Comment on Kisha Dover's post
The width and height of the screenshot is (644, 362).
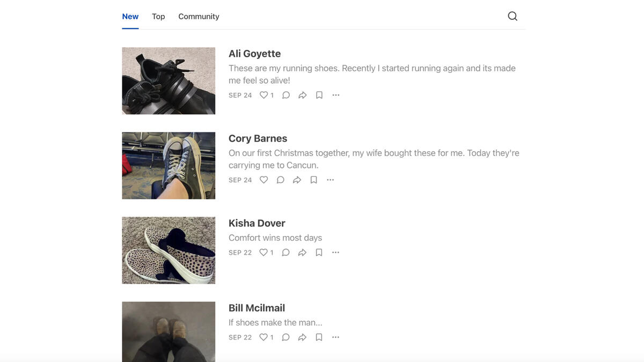(286, 252)
